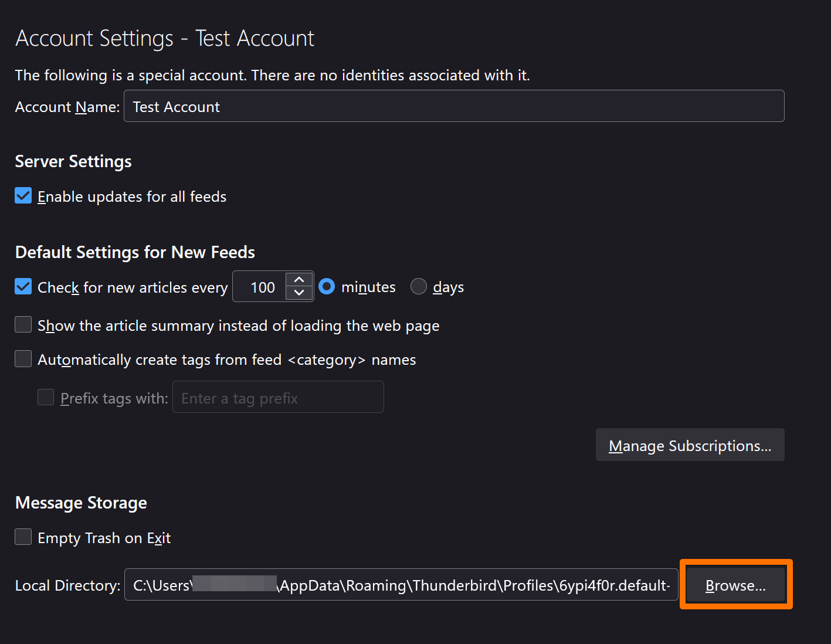Click the 'Prefix tags with:' label text
The width and height of the screenshot is (831, 644).
click(114, 399)
